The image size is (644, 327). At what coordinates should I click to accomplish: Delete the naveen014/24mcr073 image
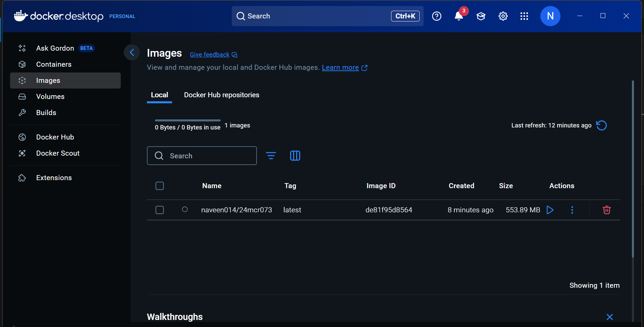click(x=606, y=210)
